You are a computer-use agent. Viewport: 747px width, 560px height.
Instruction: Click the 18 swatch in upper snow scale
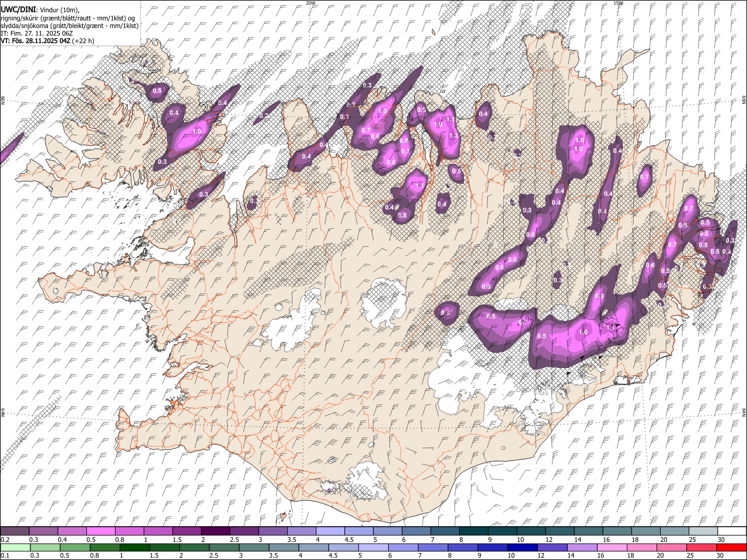pos(645,531)
